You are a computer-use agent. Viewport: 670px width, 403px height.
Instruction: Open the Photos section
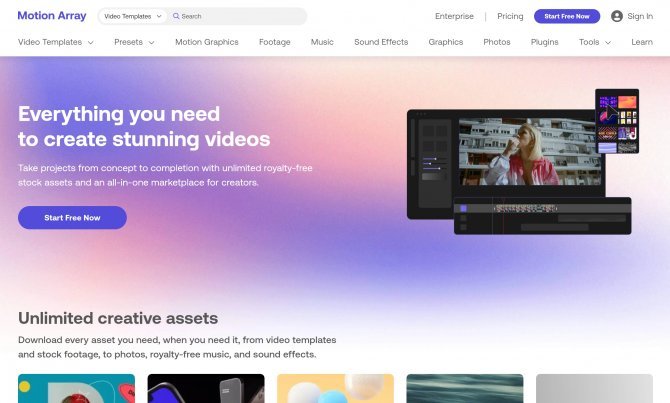click(x=497, y=42)
